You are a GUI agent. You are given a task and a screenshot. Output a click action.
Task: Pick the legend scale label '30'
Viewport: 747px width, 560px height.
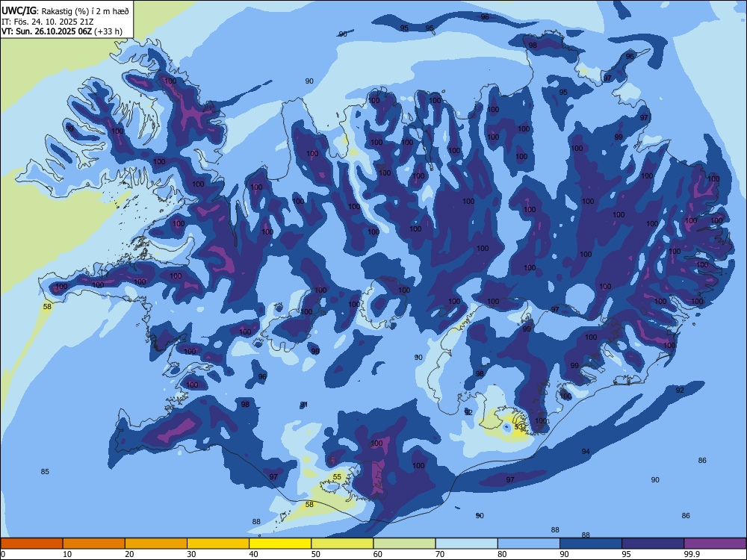click(191, 554)
